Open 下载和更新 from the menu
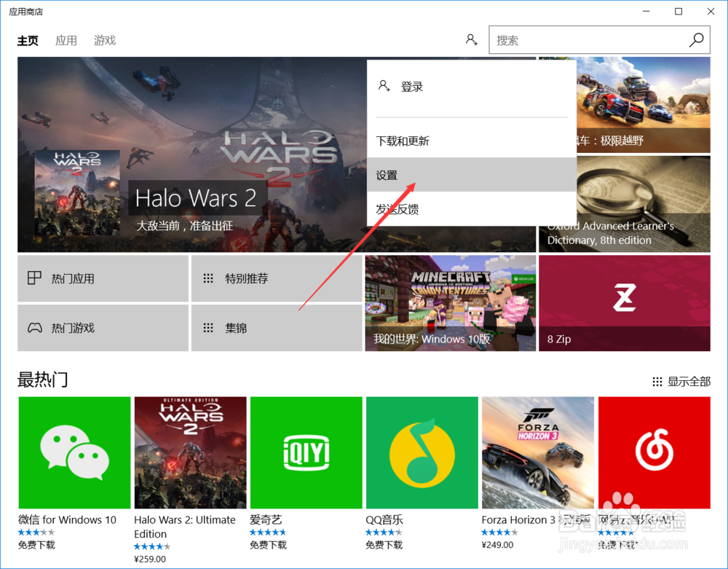 pos(472,141)
